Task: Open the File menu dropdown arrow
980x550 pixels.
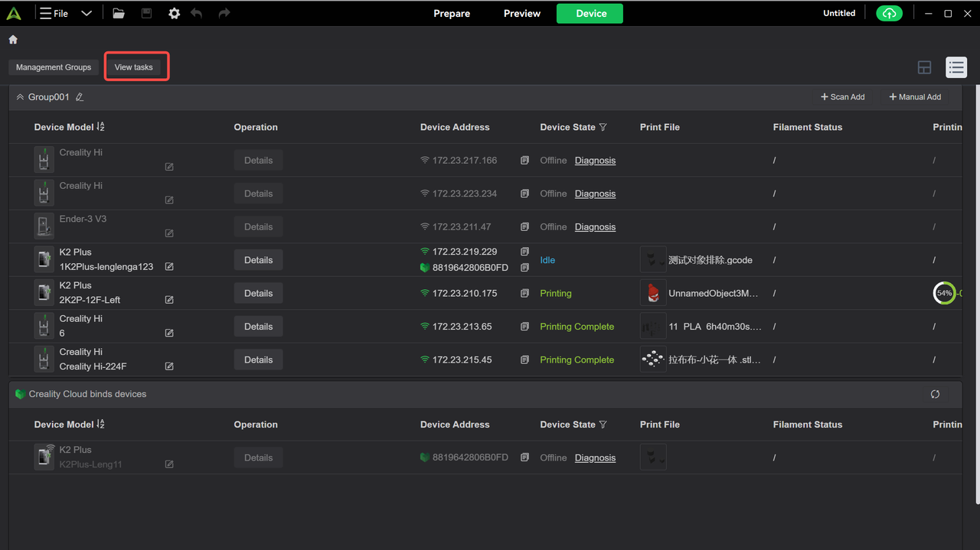Action: pyautogui.click(x=87, y=13)
